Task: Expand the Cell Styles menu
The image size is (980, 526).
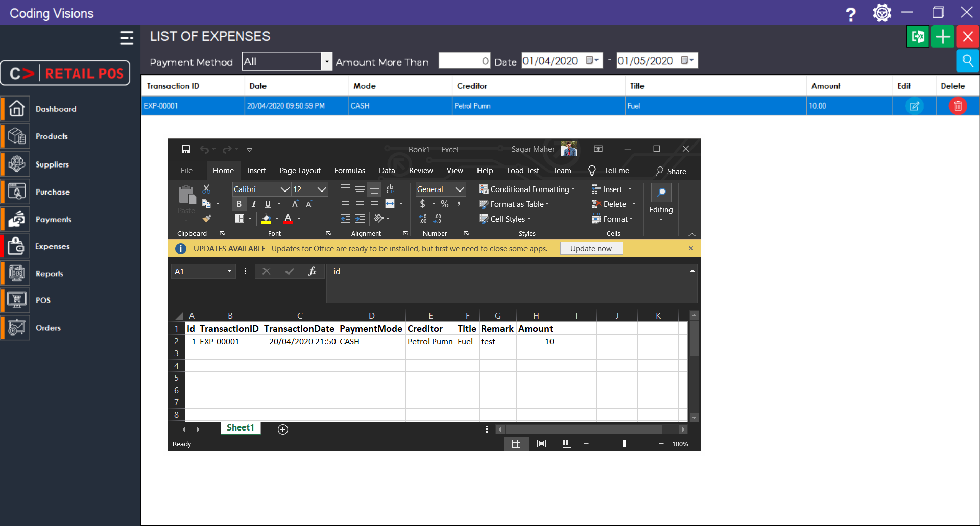Action: 505,219
